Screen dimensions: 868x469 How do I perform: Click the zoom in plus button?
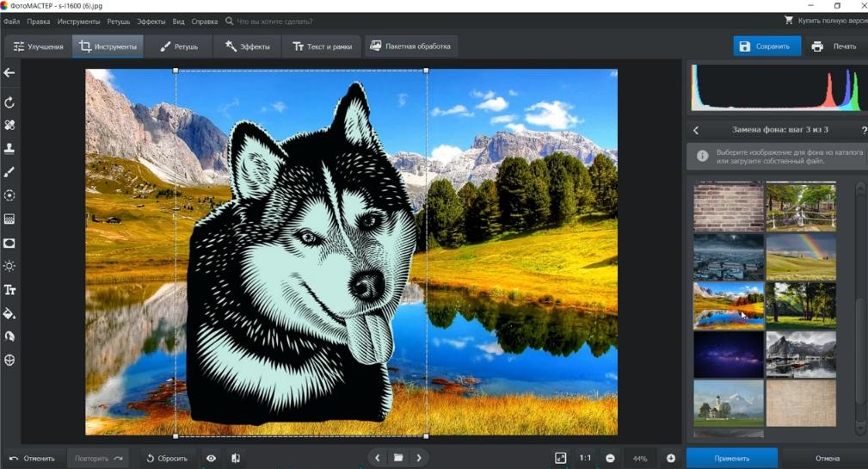671,459
